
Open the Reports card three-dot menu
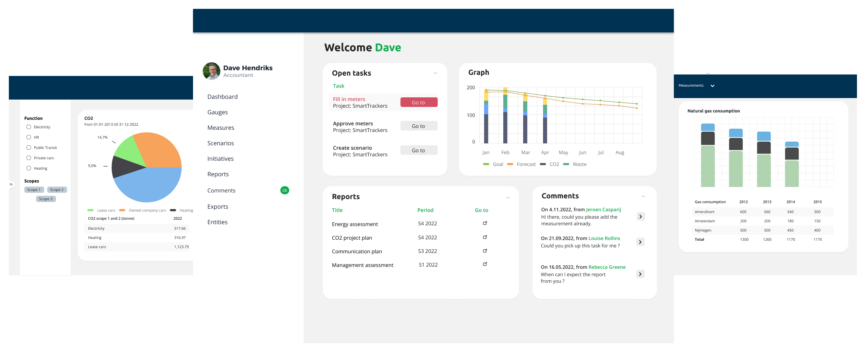pos(507,198)
